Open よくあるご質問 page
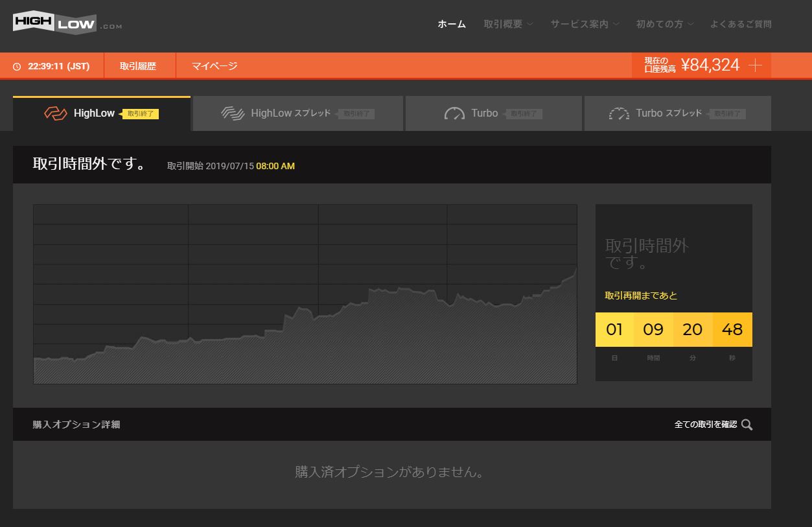The width and height of the screenshot is (812, 527). (x=741, y=24)
